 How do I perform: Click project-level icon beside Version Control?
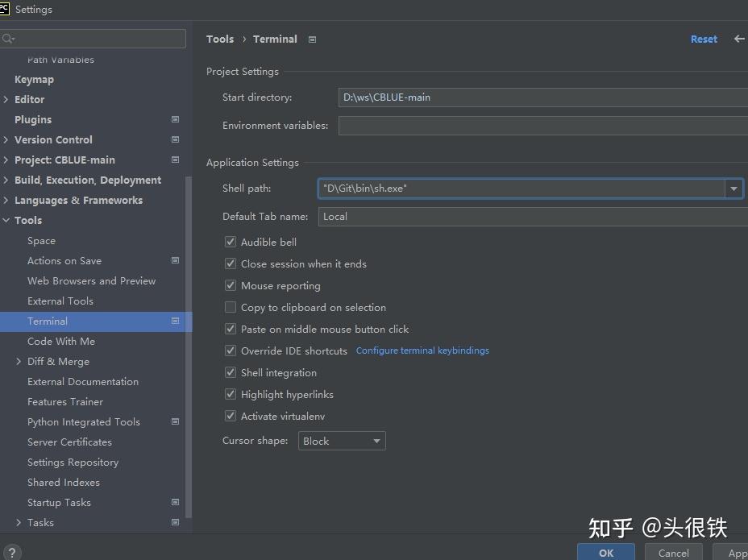pyautogui.click(x=175, y=139)
